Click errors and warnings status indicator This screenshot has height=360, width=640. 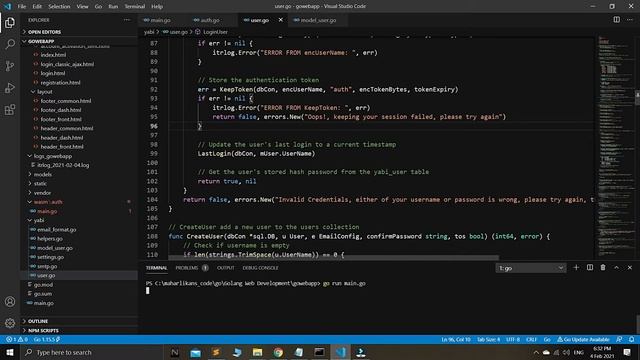pyautogui.click(x=17, y=339)
